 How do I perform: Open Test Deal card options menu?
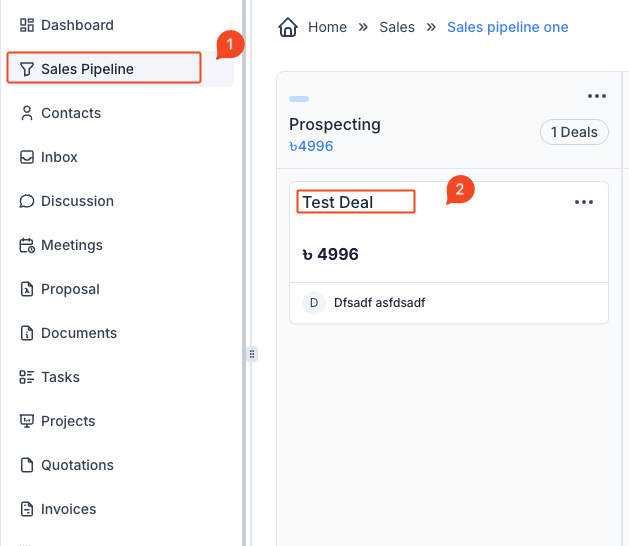click(x=584, y=202)
